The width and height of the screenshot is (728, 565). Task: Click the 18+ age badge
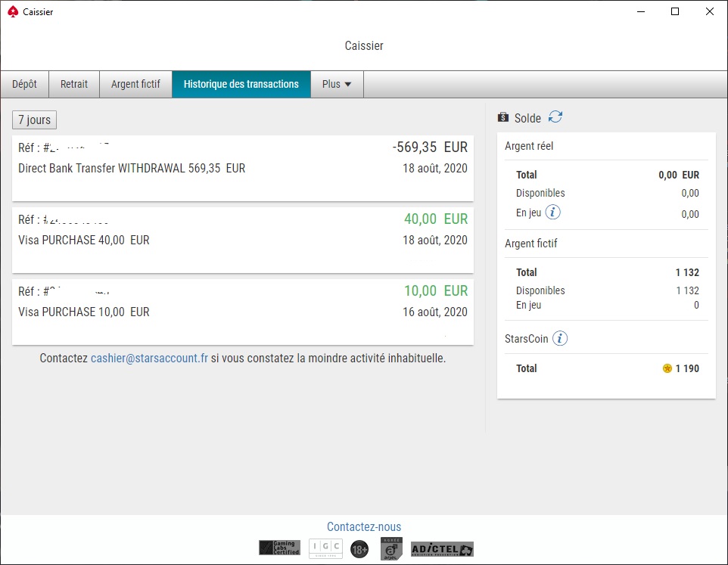click(x=359, y=550)
